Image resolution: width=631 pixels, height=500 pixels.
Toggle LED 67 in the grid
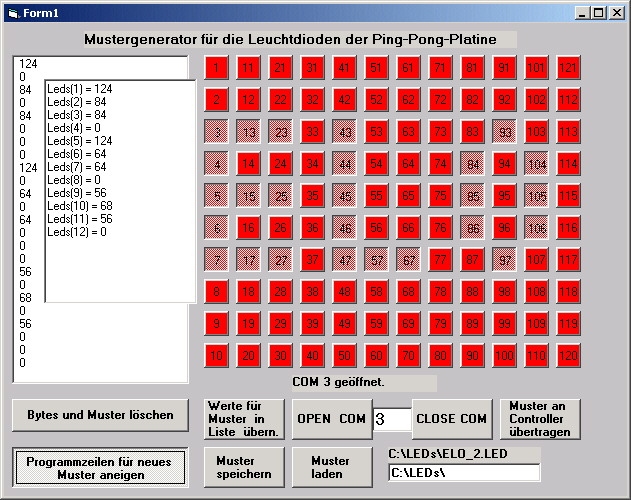point(408,260)
